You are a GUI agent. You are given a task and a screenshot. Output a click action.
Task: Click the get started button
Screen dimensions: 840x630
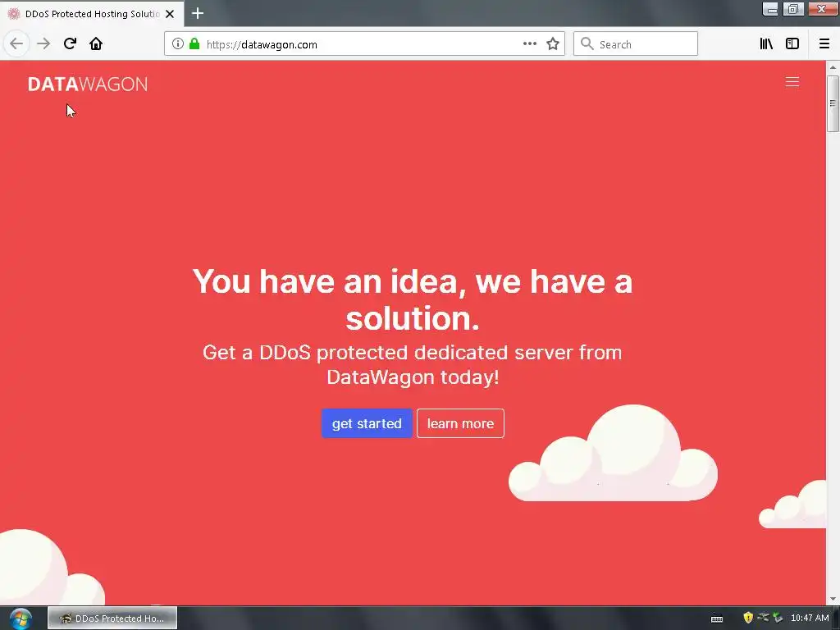click(367, 423)
